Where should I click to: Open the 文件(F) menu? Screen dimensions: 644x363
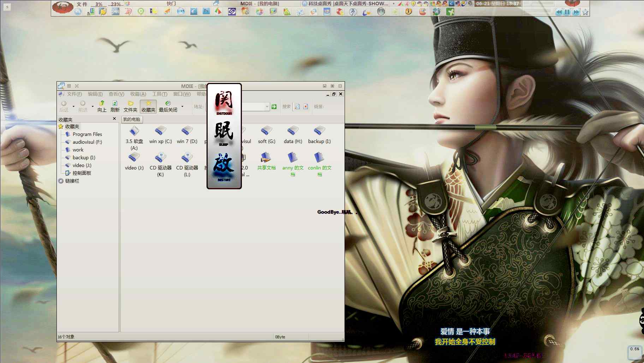(x=74, y=94)
